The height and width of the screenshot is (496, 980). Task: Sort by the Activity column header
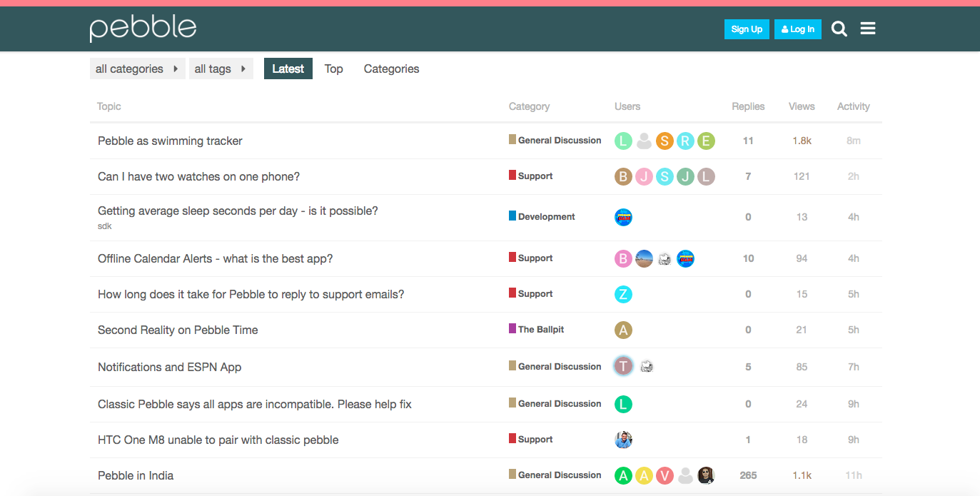pyautogui.click(x=854, y=106)
